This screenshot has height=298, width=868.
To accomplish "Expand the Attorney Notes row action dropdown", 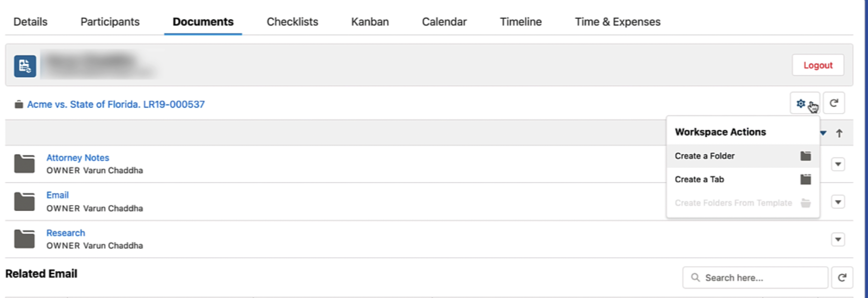I will 839,163.
